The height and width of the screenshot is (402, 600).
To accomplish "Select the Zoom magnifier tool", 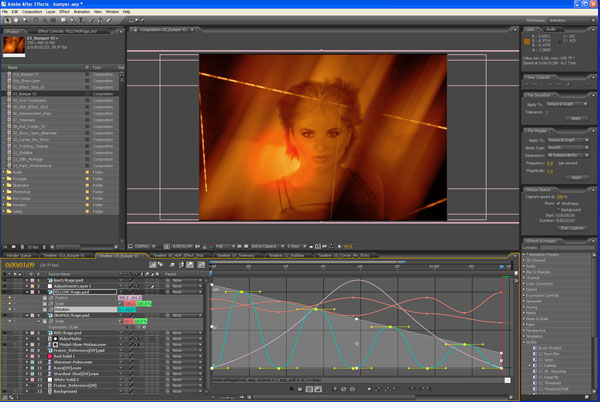I will pos(25,20).
